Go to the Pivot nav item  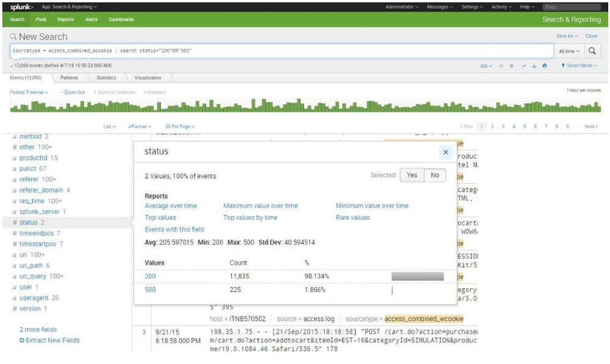(41, 20)
